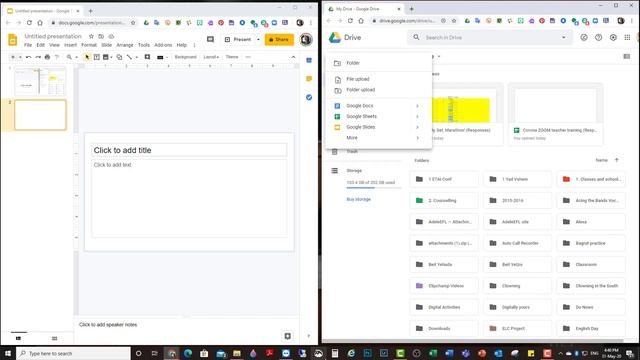Image resolution: width=640 pixels, height=360 pixels.
Task: Open the Google Calendar side panel icon
Action: (309, 60)
